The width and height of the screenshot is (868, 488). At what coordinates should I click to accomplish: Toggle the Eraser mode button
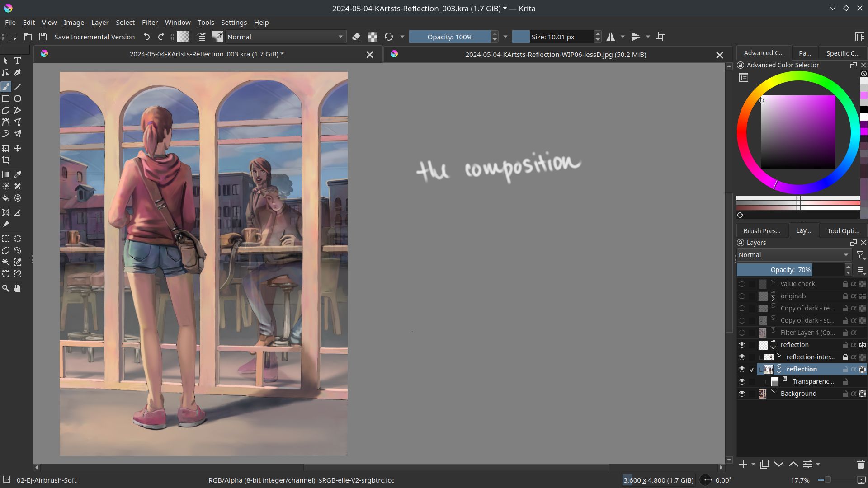click(x=356, y=37)
